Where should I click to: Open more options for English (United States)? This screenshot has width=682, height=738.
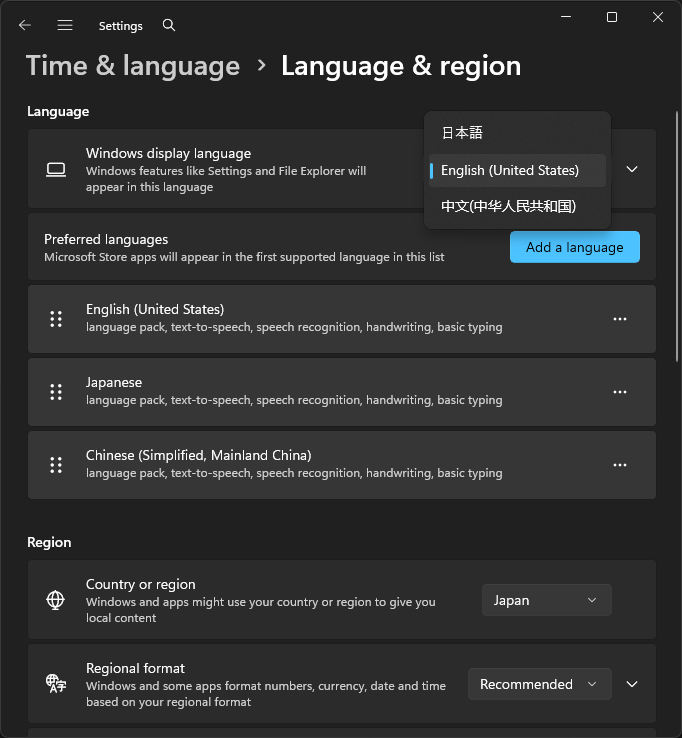click(x=620, y=319)
